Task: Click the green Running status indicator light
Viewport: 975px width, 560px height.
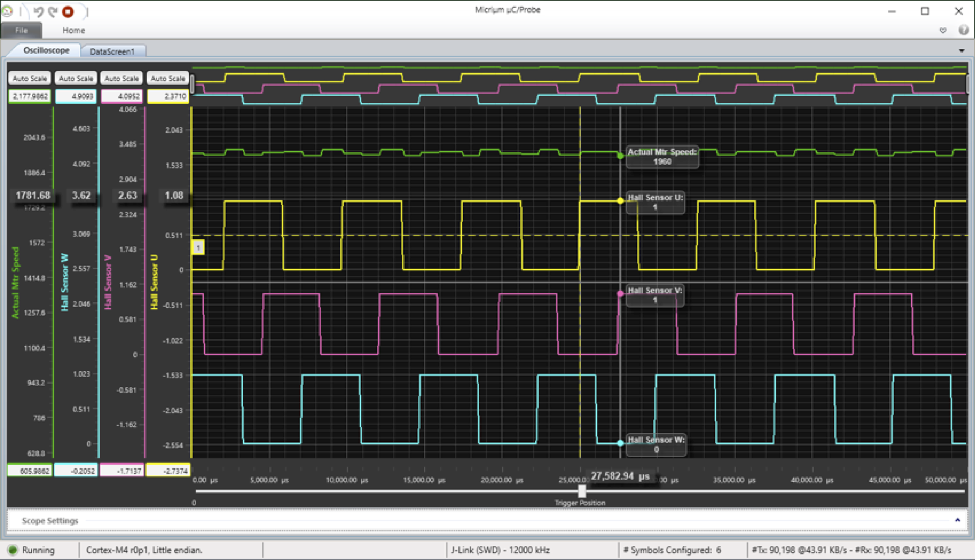Action: [13, 550]
